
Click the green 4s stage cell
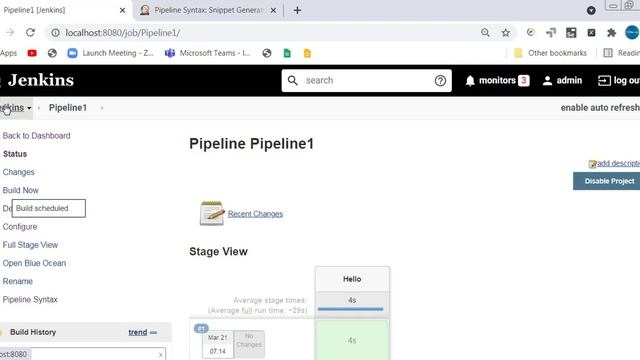coord(352,340)
